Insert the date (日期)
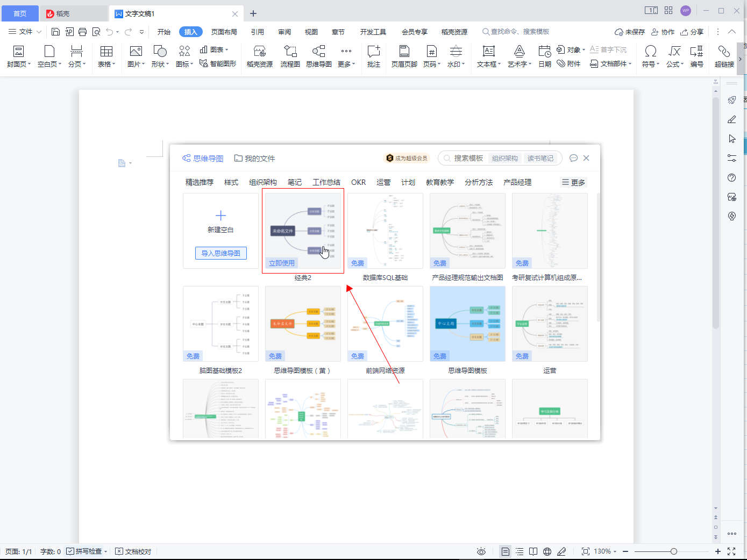The width and height of the screenshot is (747, 560). click(545, 56)
